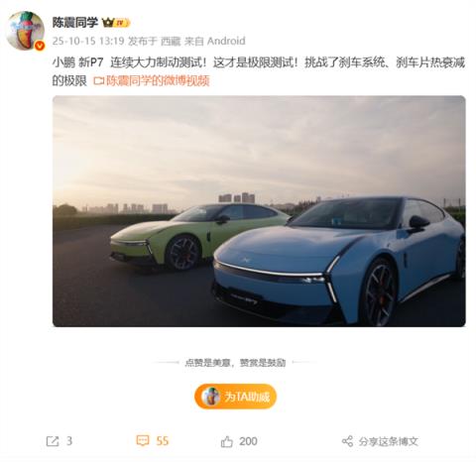The height and width of the screenshot is (462, 476).
Task: Open 陈震同学 profile avatar
Action: pos(26,31)
